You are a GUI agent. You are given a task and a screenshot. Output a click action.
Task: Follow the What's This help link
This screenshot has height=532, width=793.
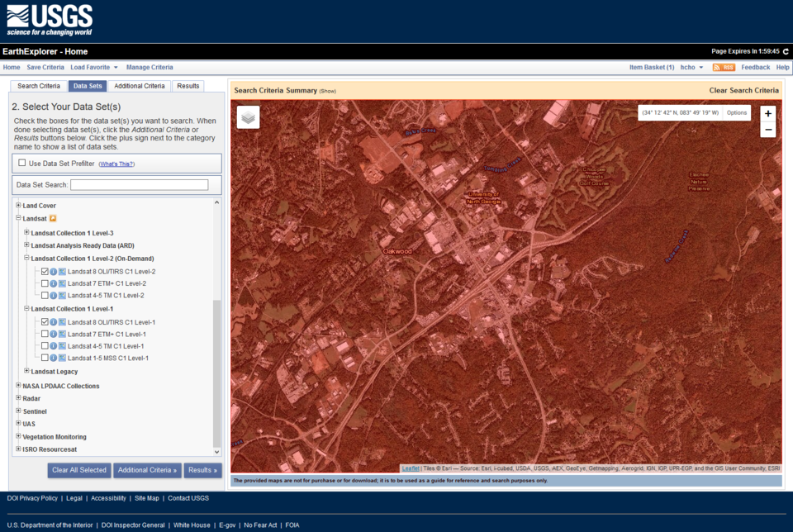[116, 162]
